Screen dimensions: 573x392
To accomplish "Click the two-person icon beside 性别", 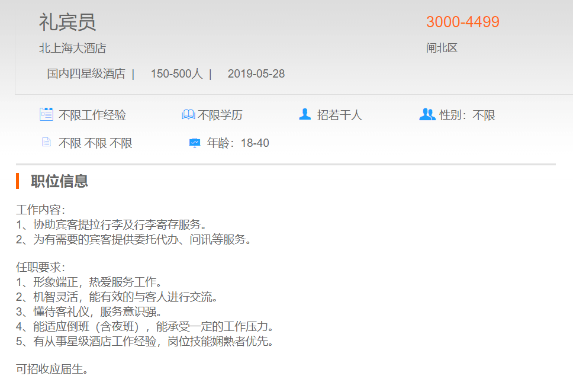I will coord(427,114).
